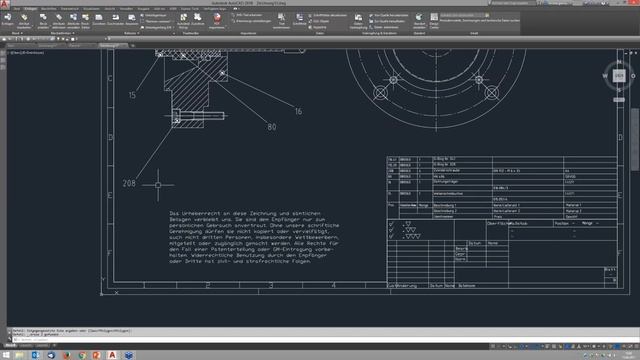Click part number 16 label in drawing
The width and height of the screenshot is (640, 360).
pos(298,111)
